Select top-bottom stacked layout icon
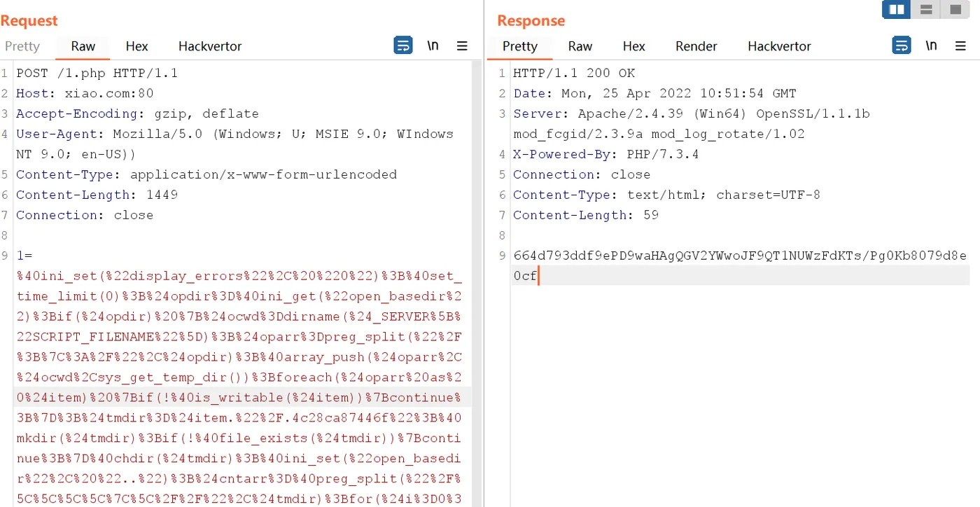The width and height of the screenshot is (980, 507). click(926, 10)
